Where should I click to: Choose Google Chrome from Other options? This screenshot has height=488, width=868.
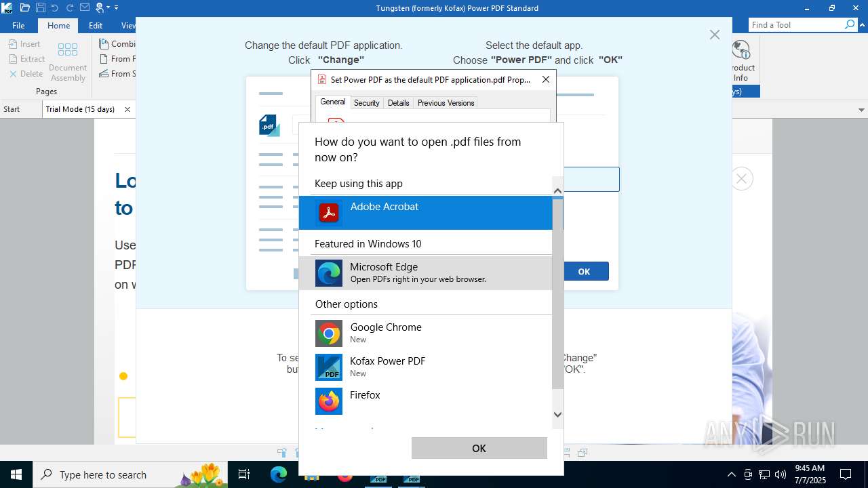click(x=426, y=333)
